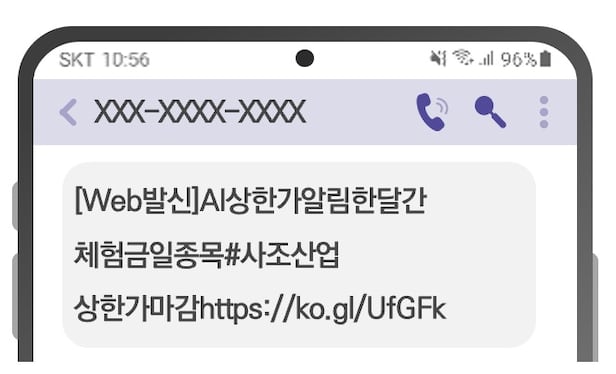Tap the SKT carrier label

pyautogui.click(x=76, y=60)
